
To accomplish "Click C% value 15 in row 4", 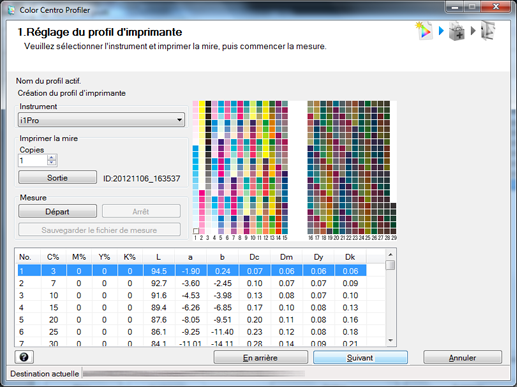I will [x=54, y=307].
